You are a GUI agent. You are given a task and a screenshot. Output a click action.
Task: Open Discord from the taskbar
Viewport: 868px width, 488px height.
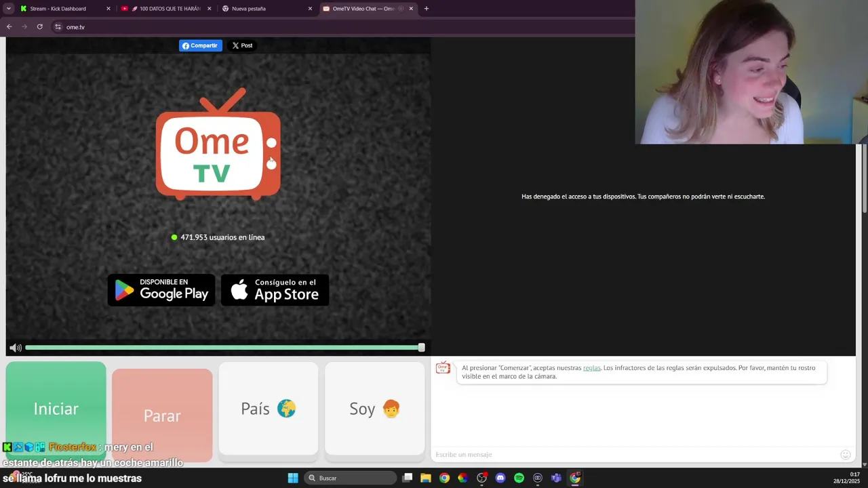[500, 478]
